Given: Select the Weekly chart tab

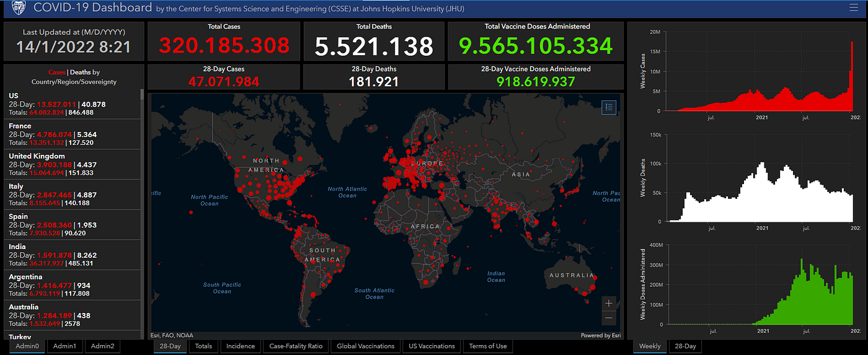Looking at the screenshot, I should tap(650, 346).
